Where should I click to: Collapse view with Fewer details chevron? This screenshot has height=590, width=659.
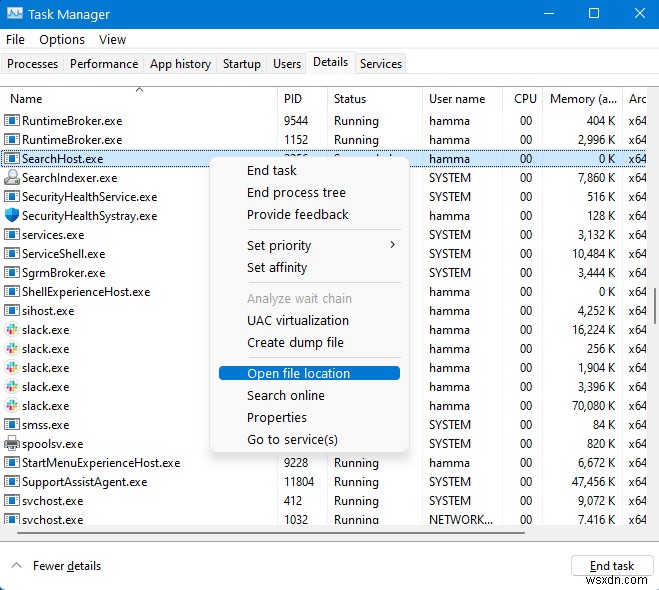click(x=16, y=565)
